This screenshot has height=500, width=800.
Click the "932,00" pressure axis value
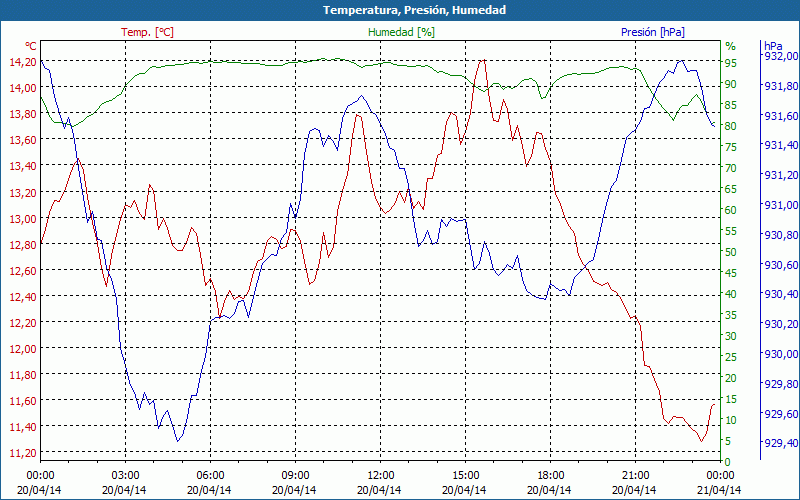click(x=779, y=56)
